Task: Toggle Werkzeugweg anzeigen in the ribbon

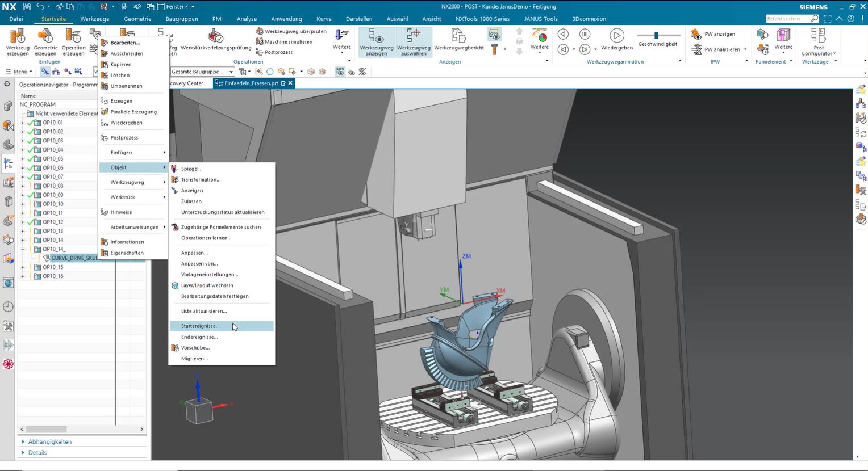Action: [x=376, y=42]
